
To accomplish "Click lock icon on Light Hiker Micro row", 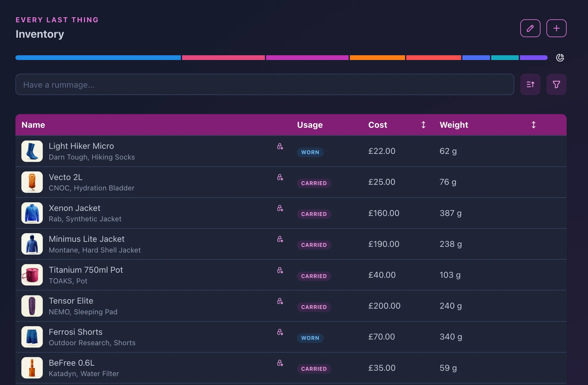I will (x=280, y=146).
